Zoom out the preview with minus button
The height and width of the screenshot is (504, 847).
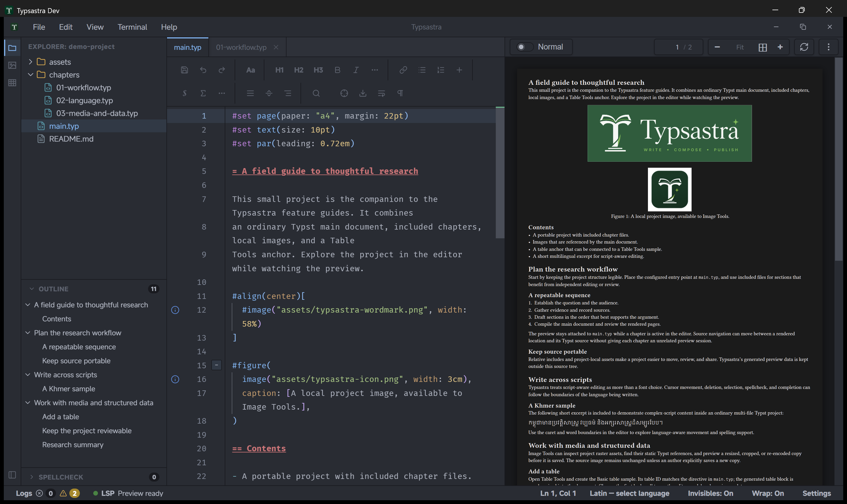717,47
